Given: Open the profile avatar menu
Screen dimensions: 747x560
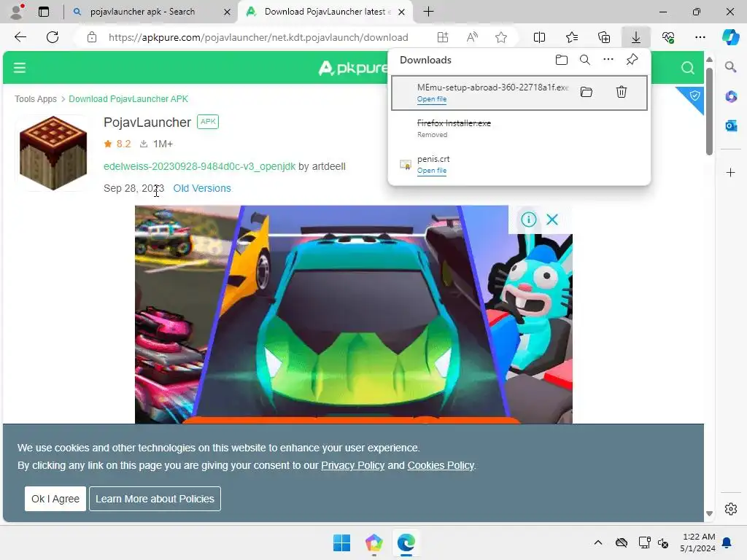Looking at the screenshot, I should pyautogui.click(x=17, y=12).
